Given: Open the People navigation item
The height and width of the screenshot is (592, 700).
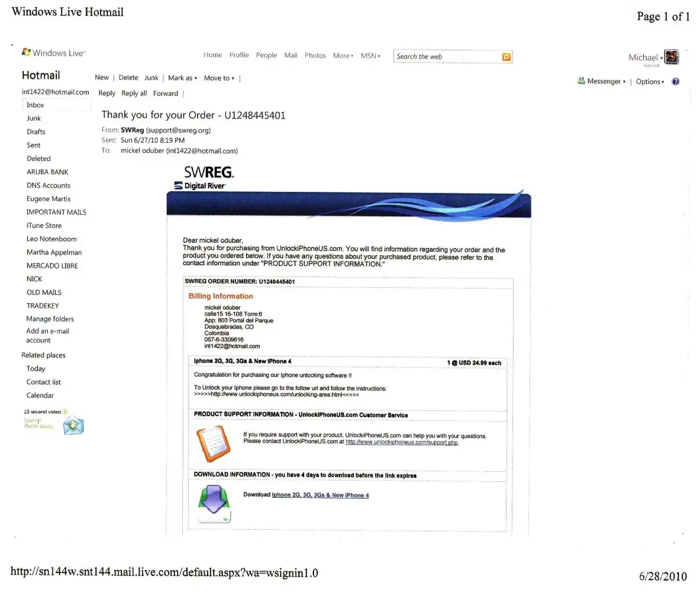Looking at the screenshot, I should (266, 55).
